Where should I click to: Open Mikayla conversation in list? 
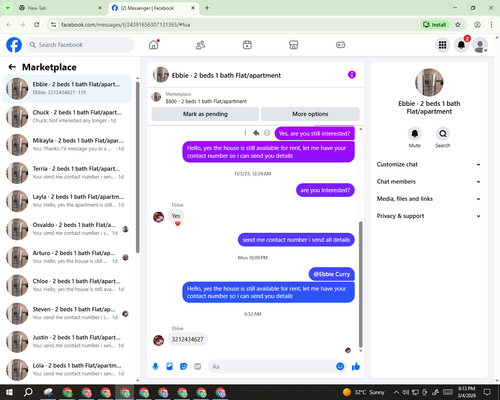(x=67, y=145)
